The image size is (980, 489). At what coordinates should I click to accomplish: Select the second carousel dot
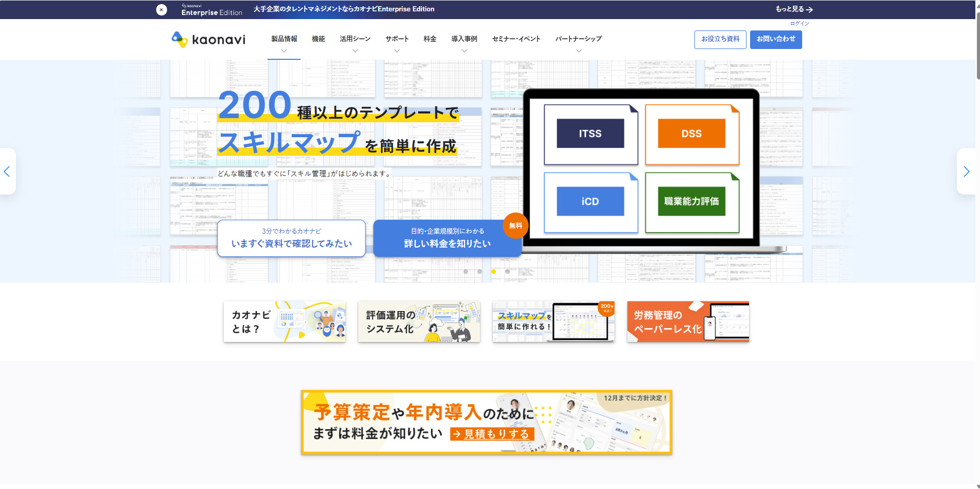tap(480, 271)
